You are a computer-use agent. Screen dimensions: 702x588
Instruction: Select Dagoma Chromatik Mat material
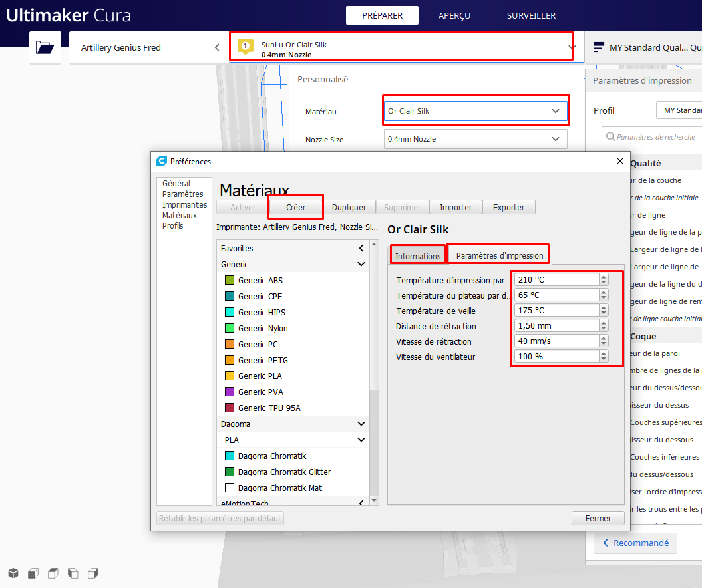[293, 488]
